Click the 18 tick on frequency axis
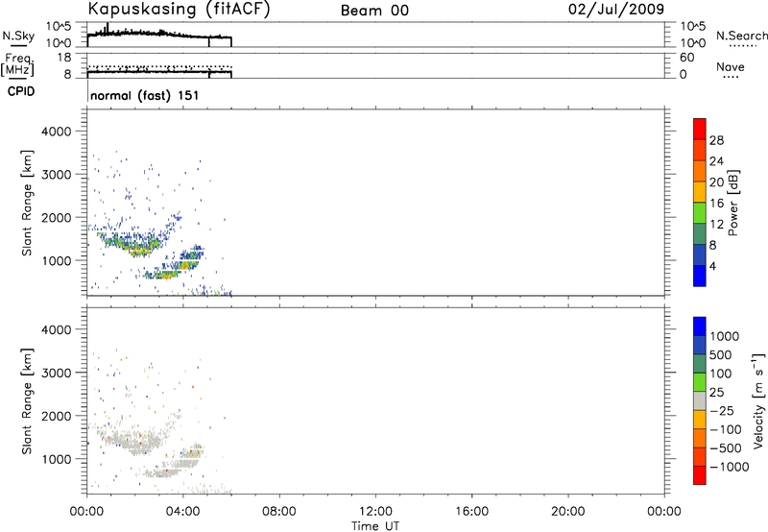The height and width of the screenshot is (532, 768). point(64,58)
